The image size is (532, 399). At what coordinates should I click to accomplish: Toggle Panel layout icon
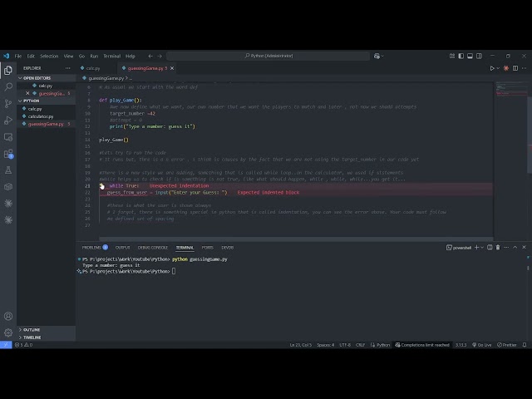[x=470, y=56]
